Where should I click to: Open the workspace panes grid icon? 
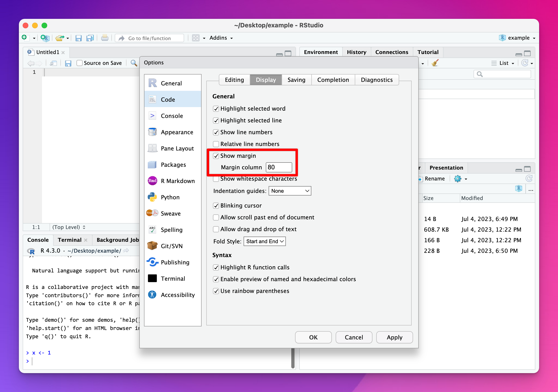click(x=196, y=38)
